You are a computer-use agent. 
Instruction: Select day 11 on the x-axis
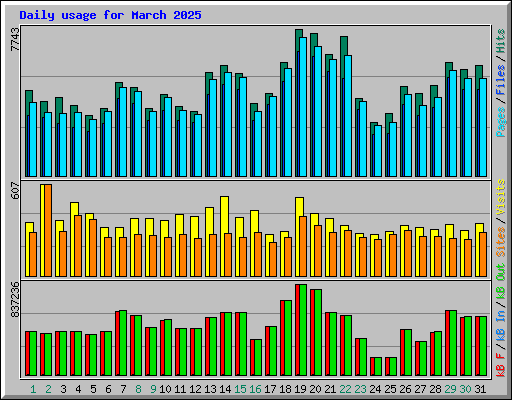coord(180,389)
